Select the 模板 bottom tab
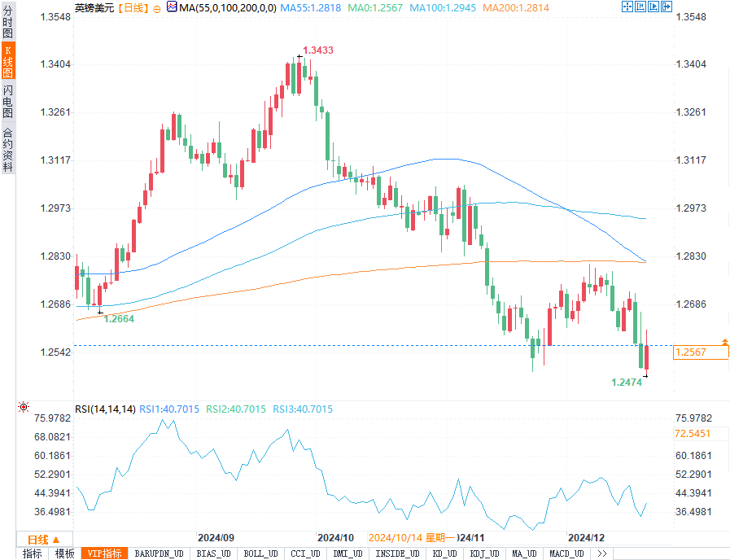The width and height of the screenshot is (730, 560). 65,553
